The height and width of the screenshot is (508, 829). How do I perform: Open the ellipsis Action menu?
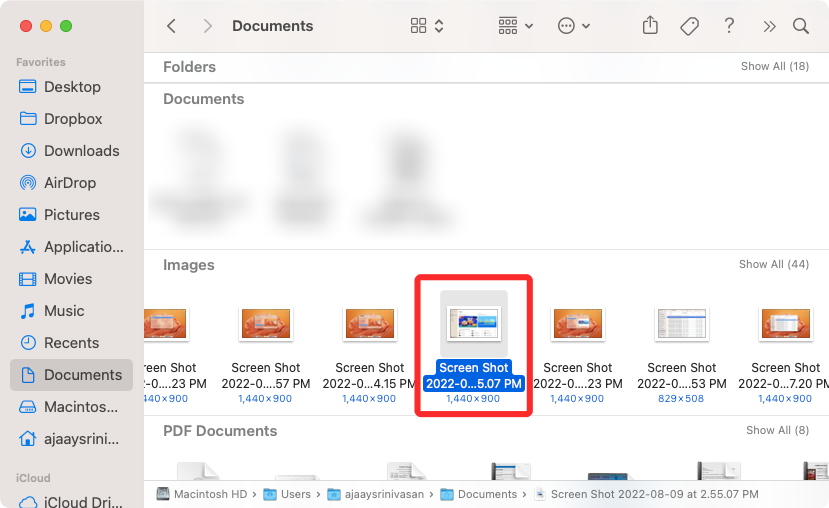pyautogui.click(x=573, y=26)
